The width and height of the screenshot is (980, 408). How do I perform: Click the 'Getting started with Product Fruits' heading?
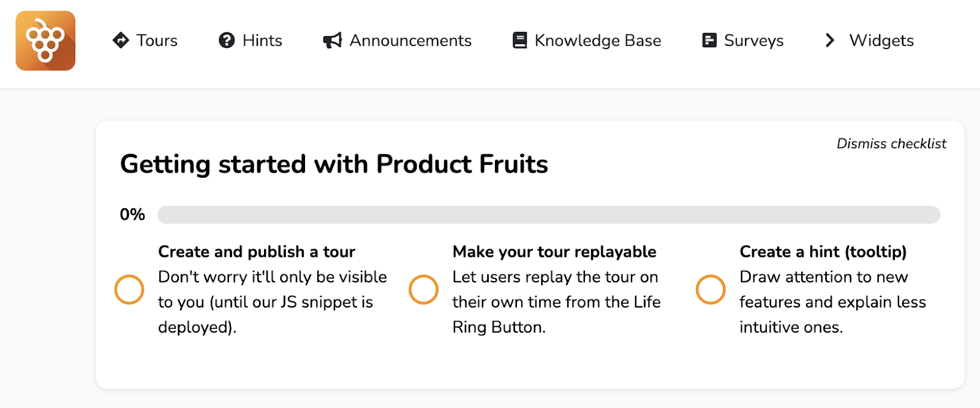pos(334,164)
